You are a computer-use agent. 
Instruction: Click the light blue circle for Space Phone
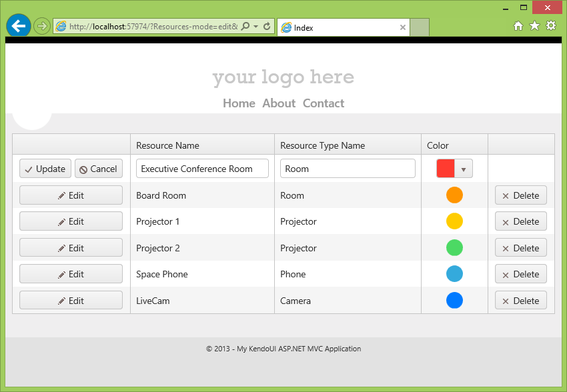(454, 274)
